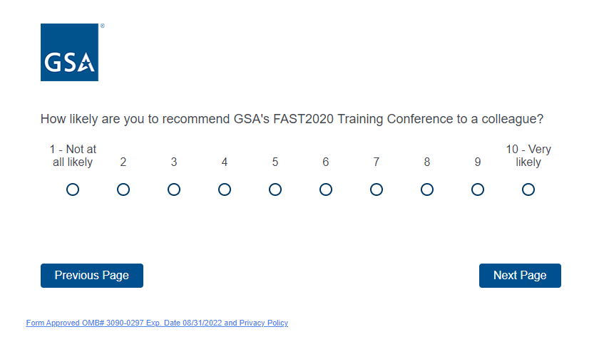This screenshot has width=599, height=364.
Task: Click the number "5" column label text
Action: 275,162
